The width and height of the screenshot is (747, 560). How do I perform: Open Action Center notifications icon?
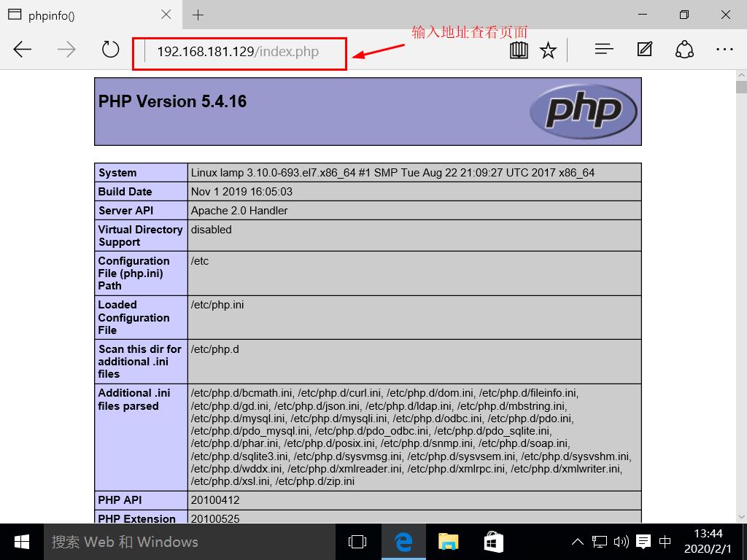pos(643,542)
